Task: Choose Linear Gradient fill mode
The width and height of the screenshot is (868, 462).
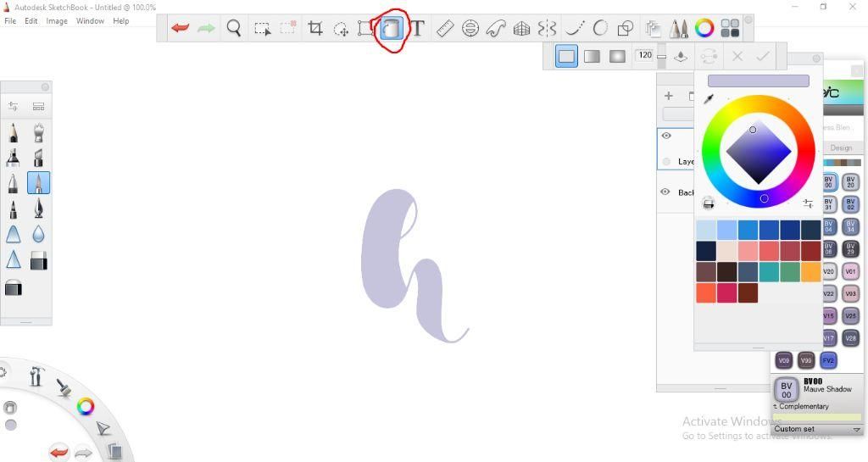Action: pyautogui.click(x=592, y=57)
